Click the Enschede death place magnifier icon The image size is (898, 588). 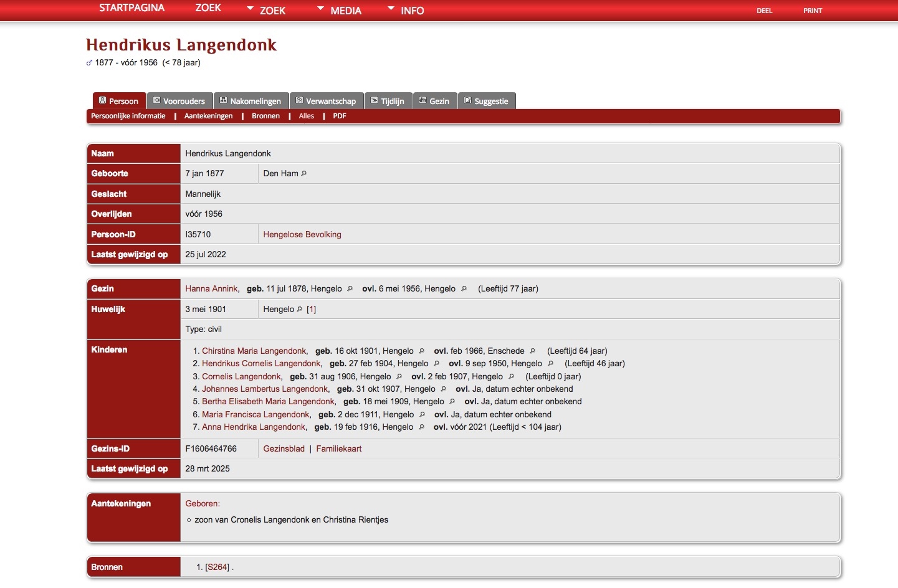[x=532, y=351]
